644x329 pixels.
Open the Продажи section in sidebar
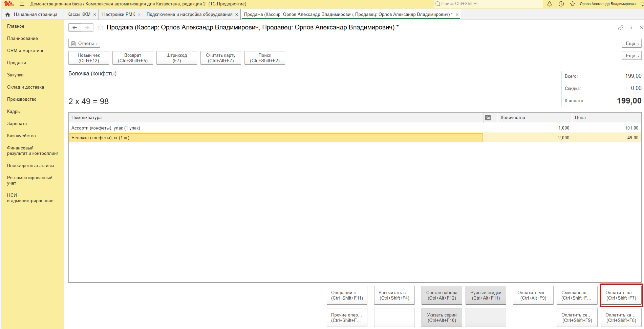pyautogui.click(x=17, y=63)
